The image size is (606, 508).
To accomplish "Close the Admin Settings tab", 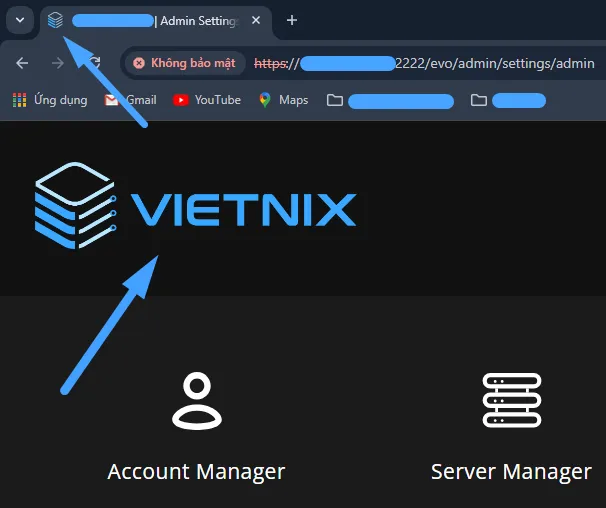I will (256, 20).
